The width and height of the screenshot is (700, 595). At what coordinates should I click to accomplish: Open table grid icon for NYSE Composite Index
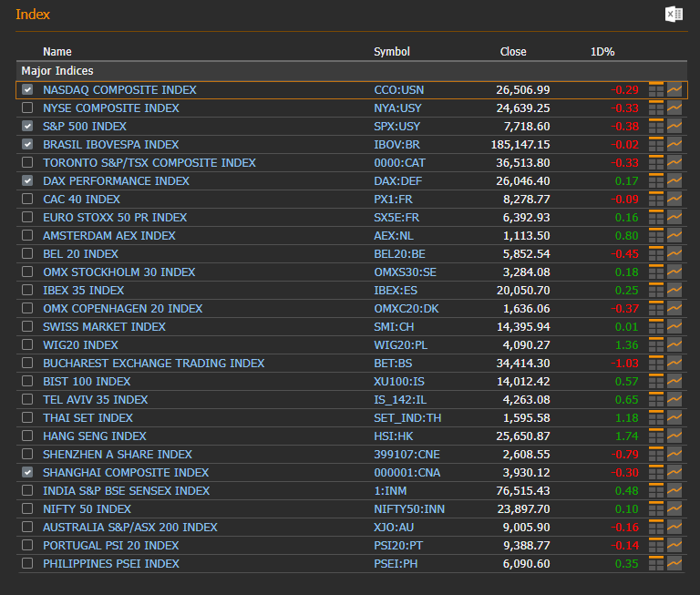coord(656,108)
